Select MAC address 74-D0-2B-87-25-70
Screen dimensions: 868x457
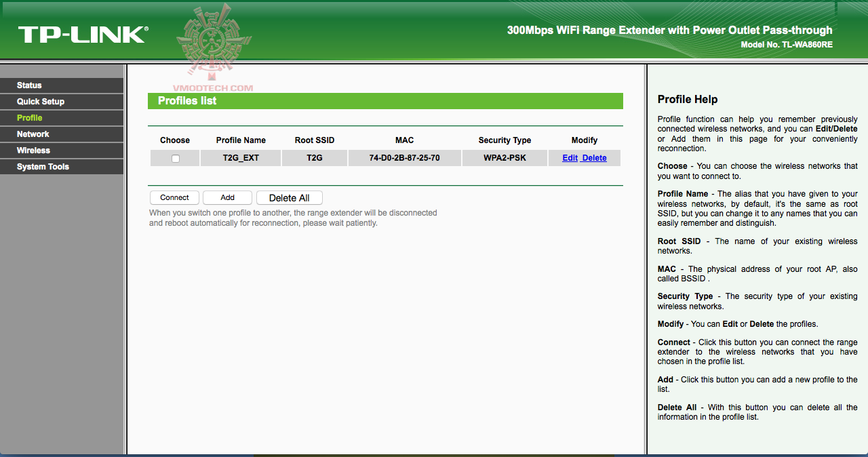click(404, 158)
